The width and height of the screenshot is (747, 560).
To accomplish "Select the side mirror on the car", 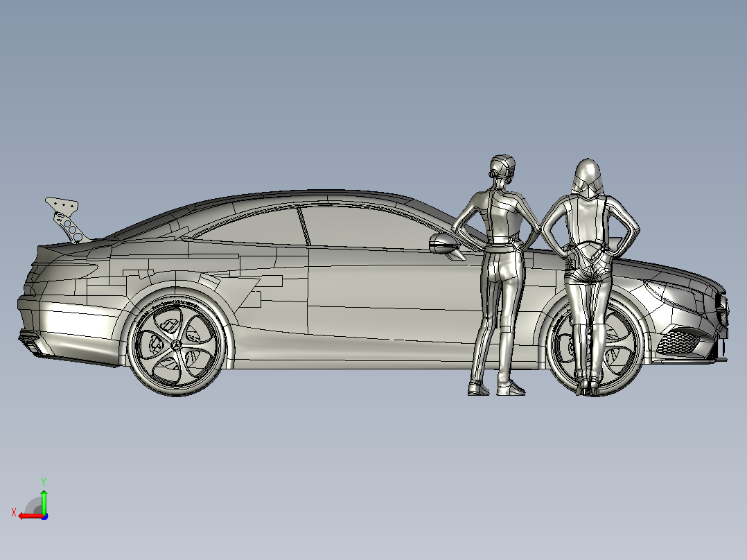I will (x=445, y=245).
